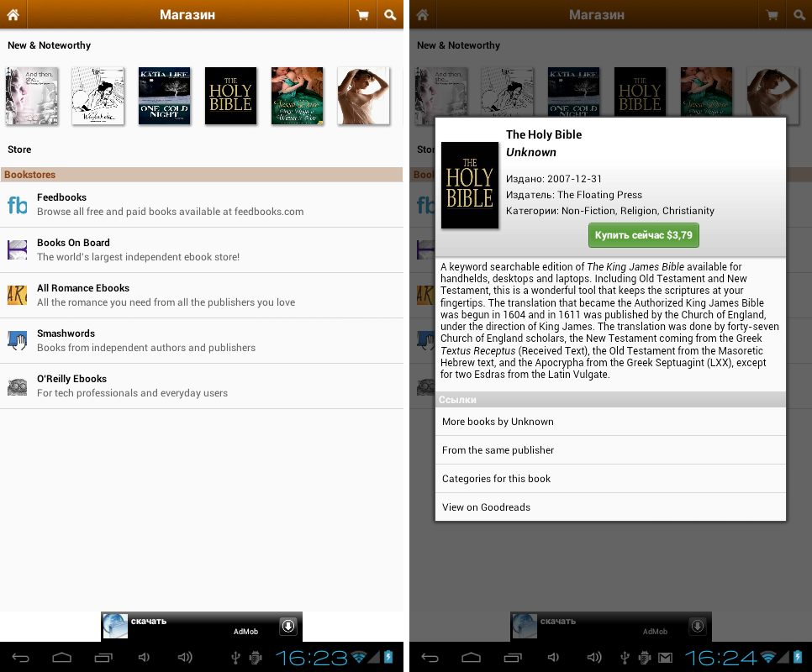Open the sketch-drawing book cover in left screen
The image size is (812, 672).
pos(98,96)
